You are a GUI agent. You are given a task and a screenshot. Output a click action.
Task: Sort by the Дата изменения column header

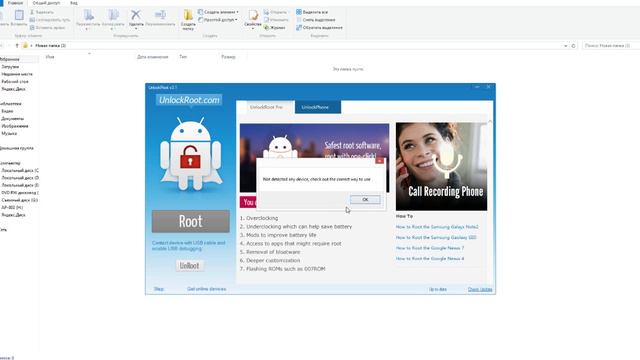153,57
